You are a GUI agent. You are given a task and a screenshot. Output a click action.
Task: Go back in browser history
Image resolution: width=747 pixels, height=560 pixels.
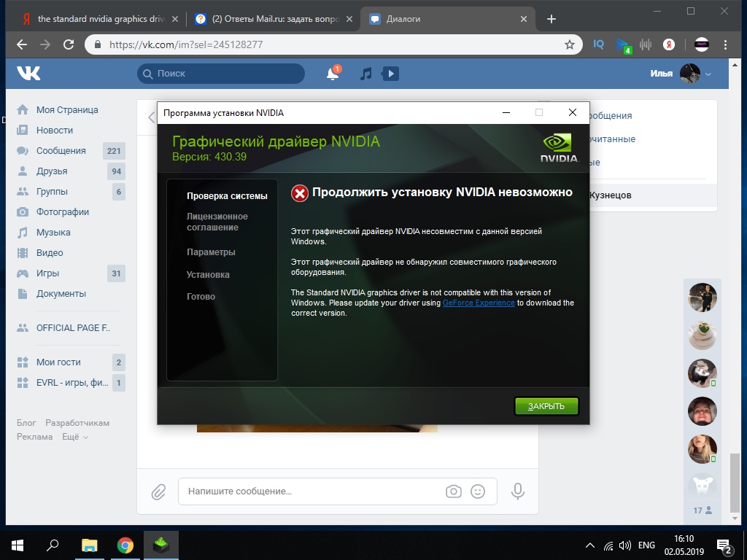click(21, 44)
